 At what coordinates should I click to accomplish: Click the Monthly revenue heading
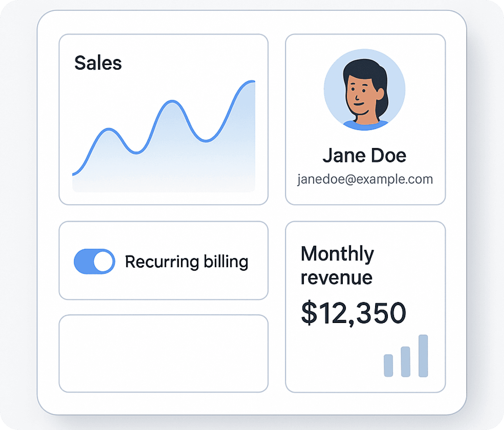[x=337, y=265]
